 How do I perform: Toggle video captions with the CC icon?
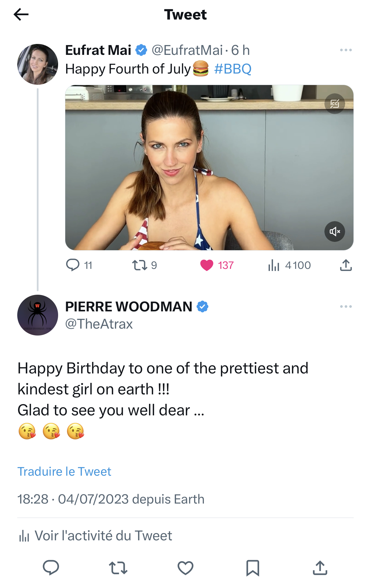335,104
